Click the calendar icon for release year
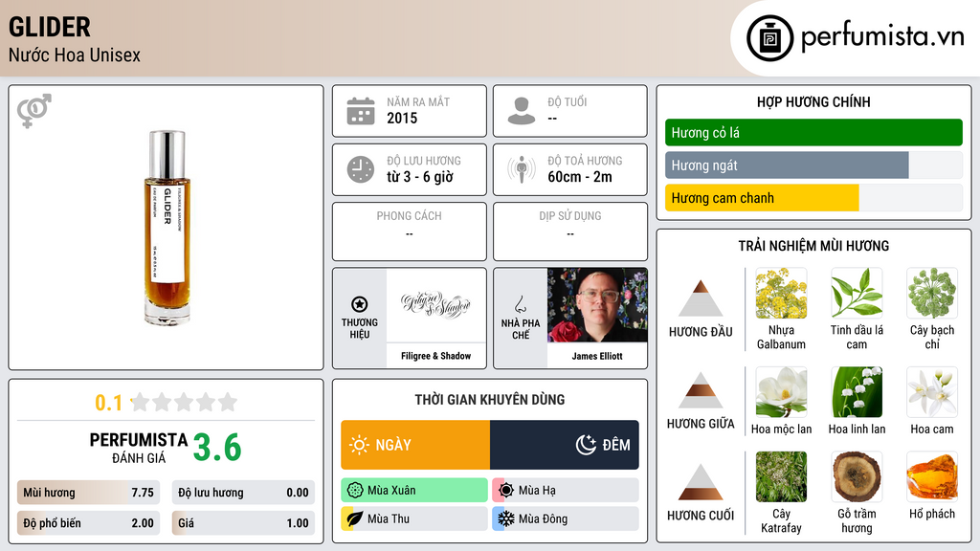The image size is (980, 551). (361, 111)
